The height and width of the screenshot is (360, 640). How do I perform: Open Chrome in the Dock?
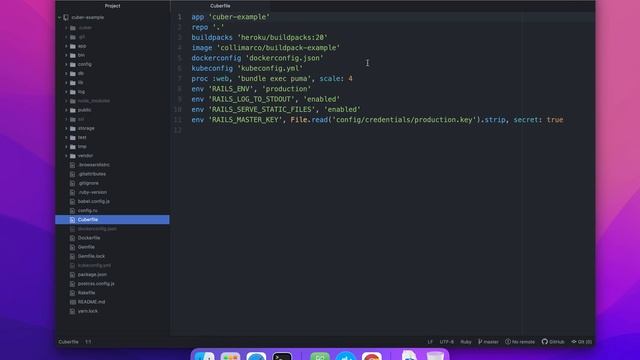coord(372,356)
